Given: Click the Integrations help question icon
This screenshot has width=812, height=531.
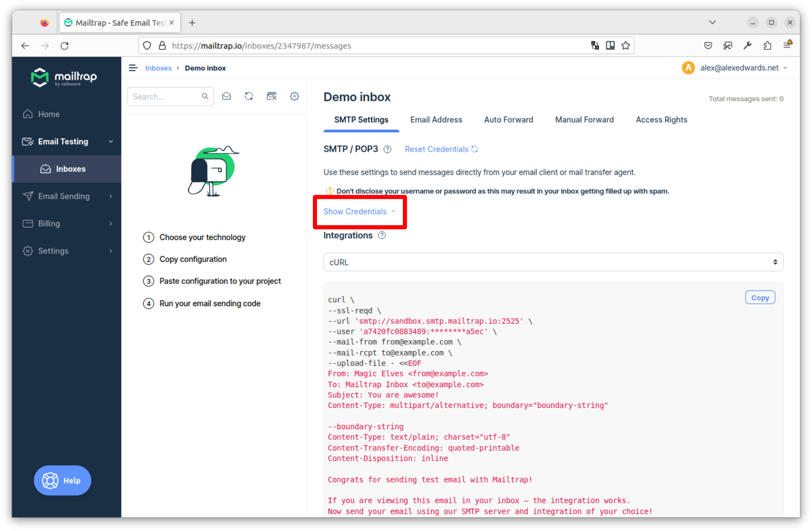Looking at the screenshot, I should coord(382,235).
